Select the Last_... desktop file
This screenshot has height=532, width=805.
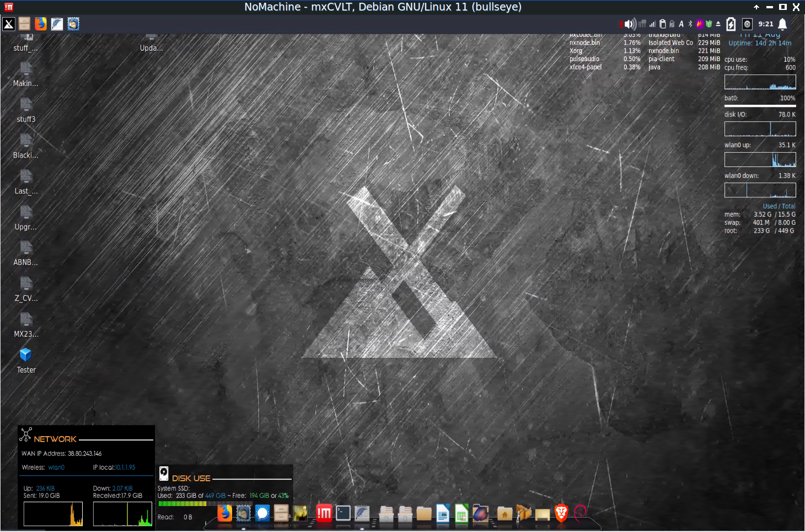[26, 181]
